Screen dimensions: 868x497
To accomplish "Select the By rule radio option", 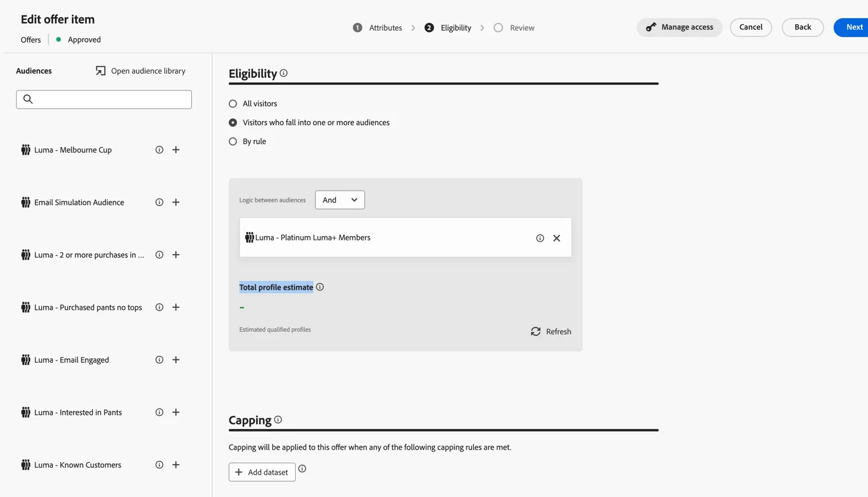I will point(233,142).
